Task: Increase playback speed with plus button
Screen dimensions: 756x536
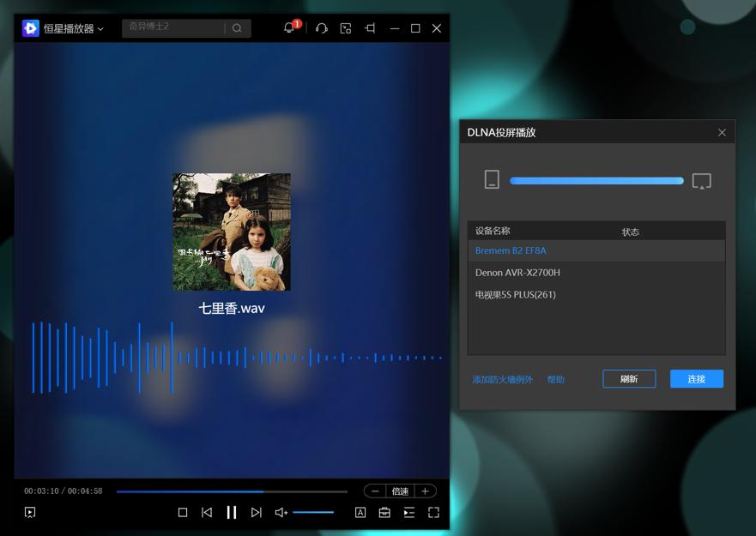Action: click(425, 491)
